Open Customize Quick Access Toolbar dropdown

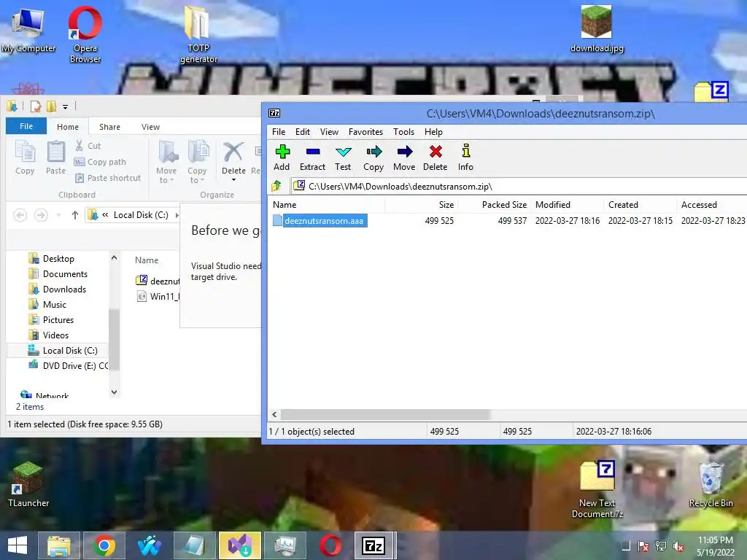(x=65, y=106)
